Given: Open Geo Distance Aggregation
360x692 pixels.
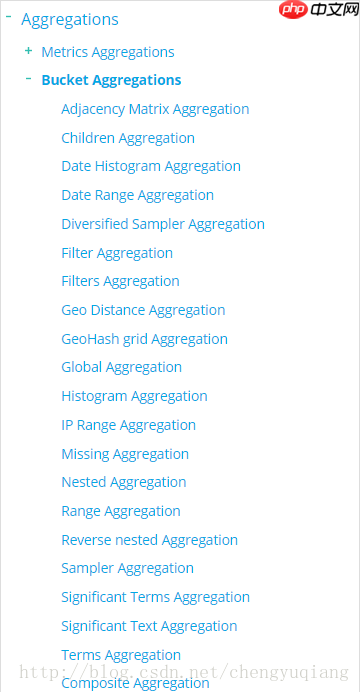Looking at the screenshot, I should (143, 311).
